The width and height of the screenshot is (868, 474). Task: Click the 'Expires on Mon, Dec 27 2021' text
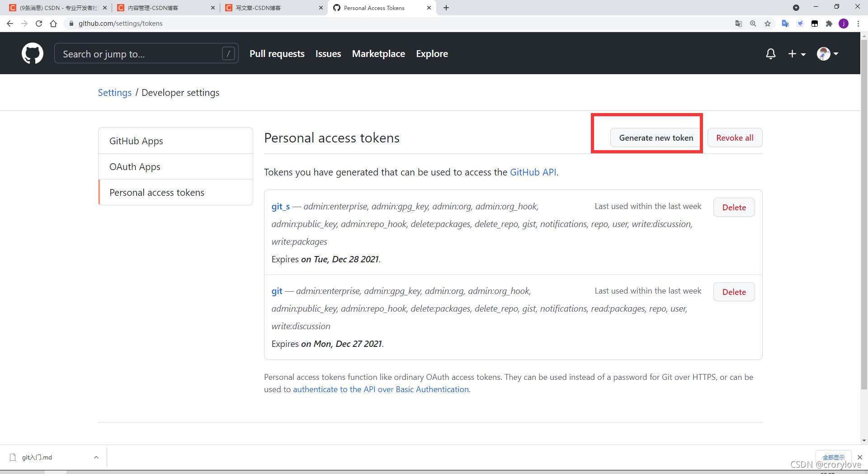click(x=328, y=344)
